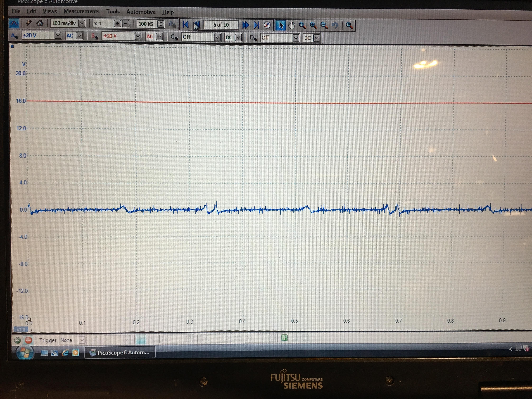Image resolution: width=532 pixels, height=399 pixels.
Task: Select the hand pan tool
Action: pos(292,25)
